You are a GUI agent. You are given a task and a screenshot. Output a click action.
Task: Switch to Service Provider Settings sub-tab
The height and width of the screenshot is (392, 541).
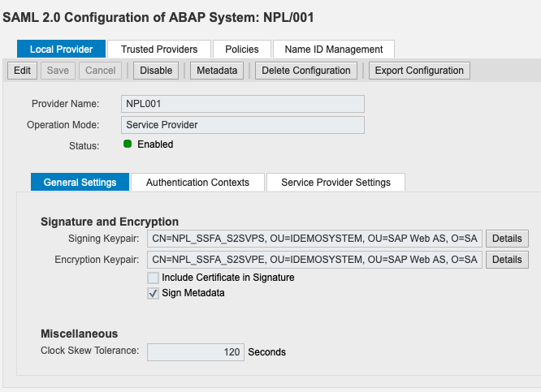(335, 182)
